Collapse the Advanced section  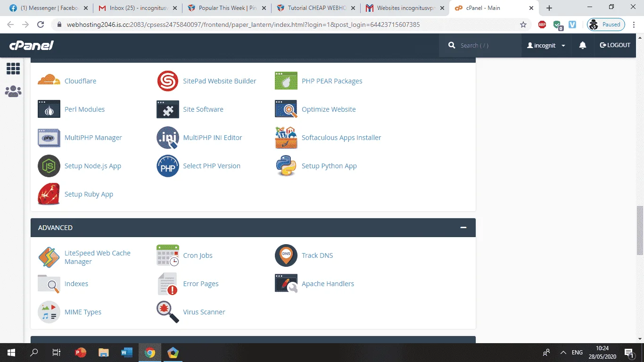point(463,228)
